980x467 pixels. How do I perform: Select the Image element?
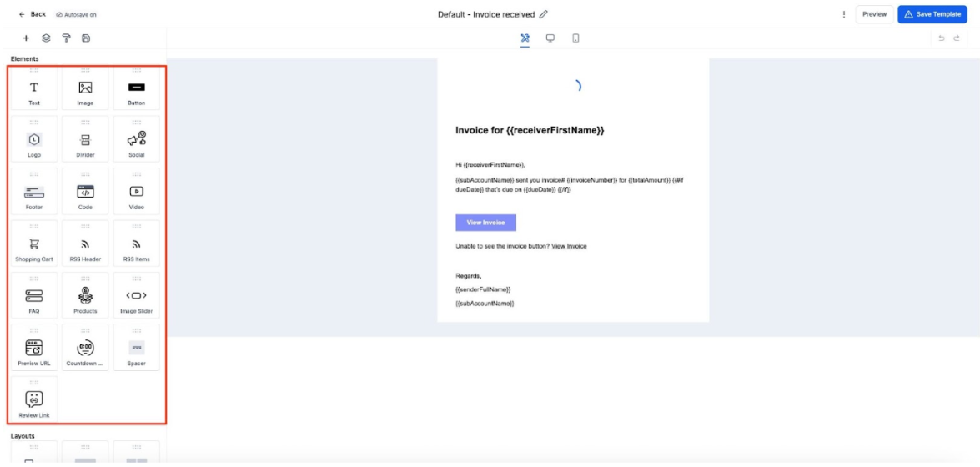coord(85,90)
